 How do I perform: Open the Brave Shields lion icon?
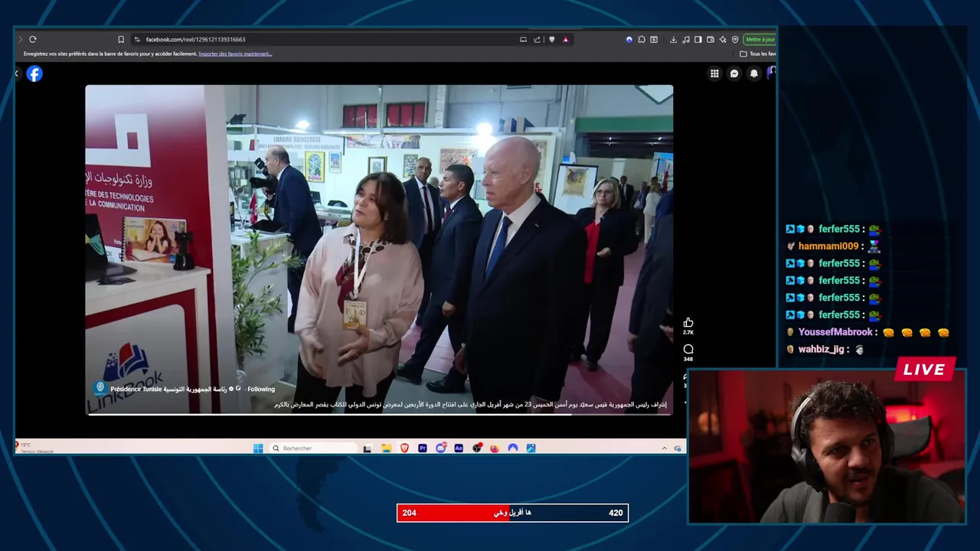[551, 39]
